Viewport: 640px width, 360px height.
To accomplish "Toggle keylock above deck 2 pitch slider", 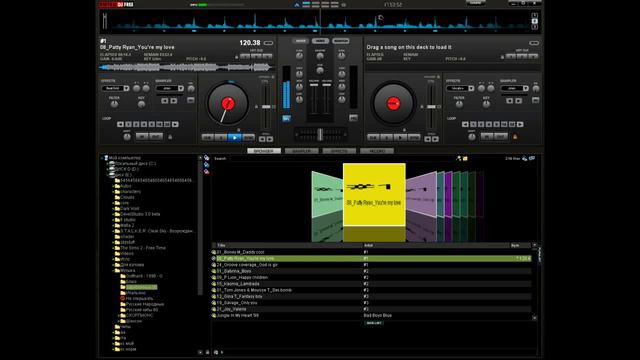I will 438,77.
